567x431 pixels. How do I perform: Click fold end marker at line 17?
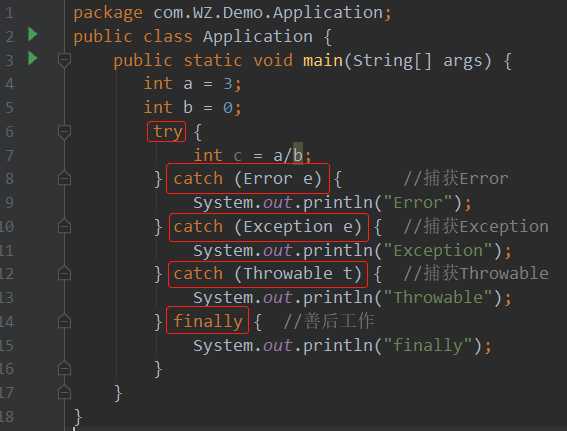64,392
